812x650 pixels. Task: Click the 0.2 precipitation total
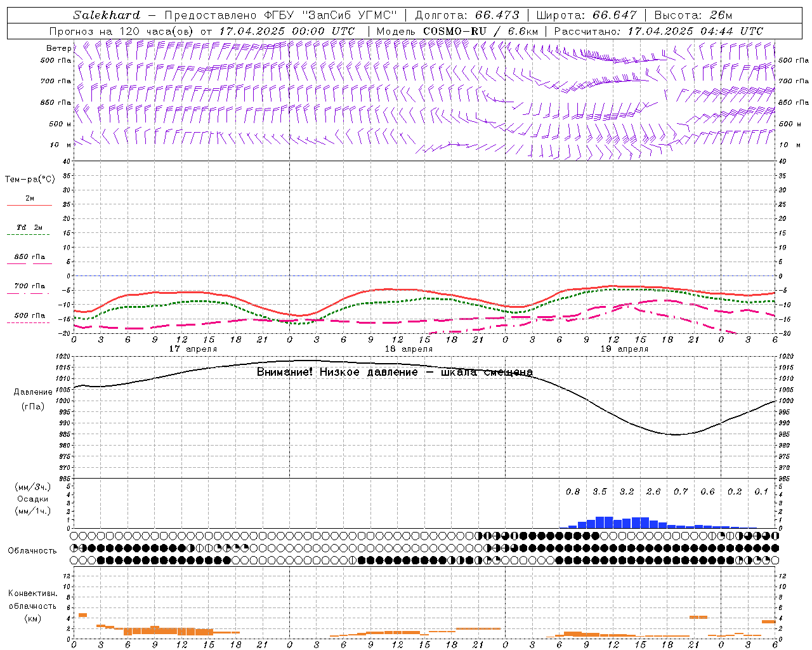pos(735,492)
